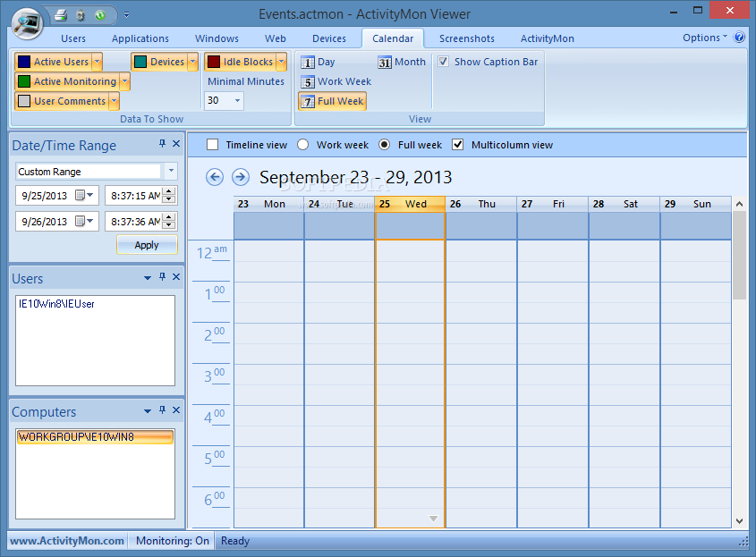Click the Active Users blue color swatch
756x557 pixels.
24,62
